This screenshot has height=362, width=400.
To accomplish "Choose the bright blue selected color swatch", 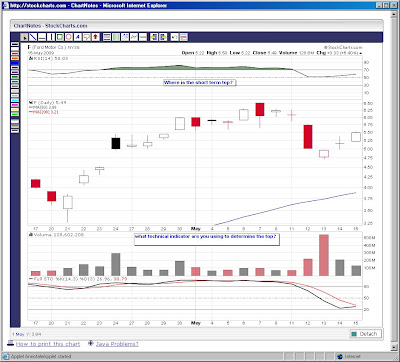I will click(x=15, y=63).
